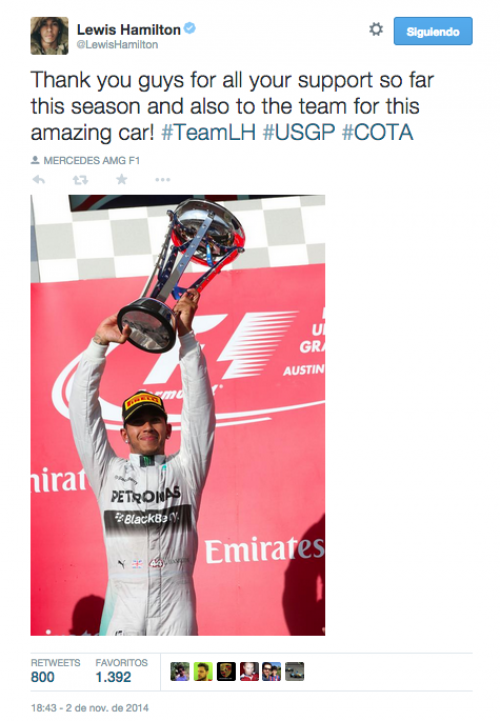Image resolution: width=500 pixels, height=721 pixels.
Task: Open the Lewis Hamilton profile name
Action: pyautogui.click(x=129, y=30)
